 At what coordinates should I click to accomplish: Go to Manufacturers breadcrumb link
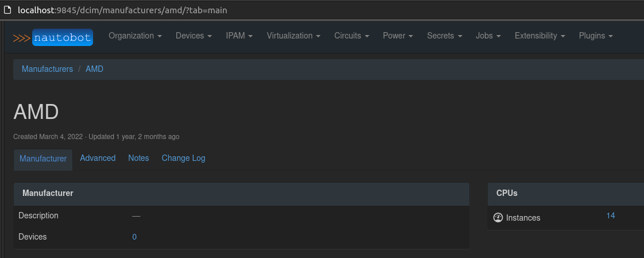pyautogui.click(x=47, y=69)
